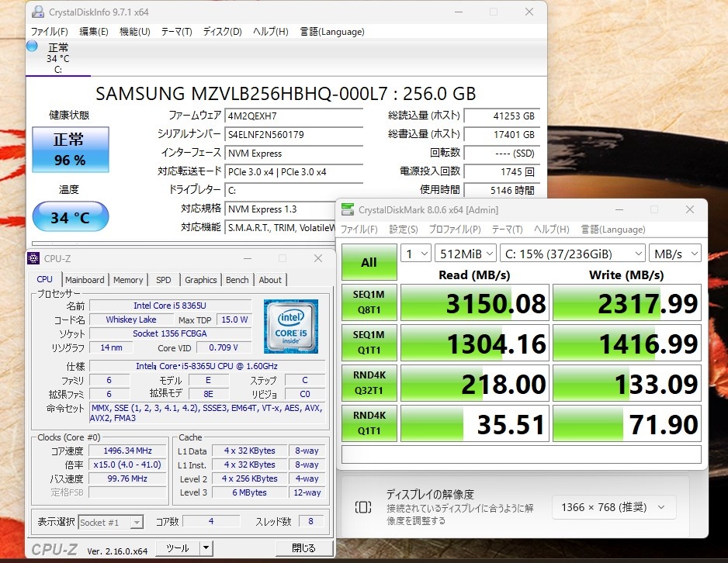Click the 5146 時間 power-on hours value
This screenshot has width=728, height=563.
point(502,190)
